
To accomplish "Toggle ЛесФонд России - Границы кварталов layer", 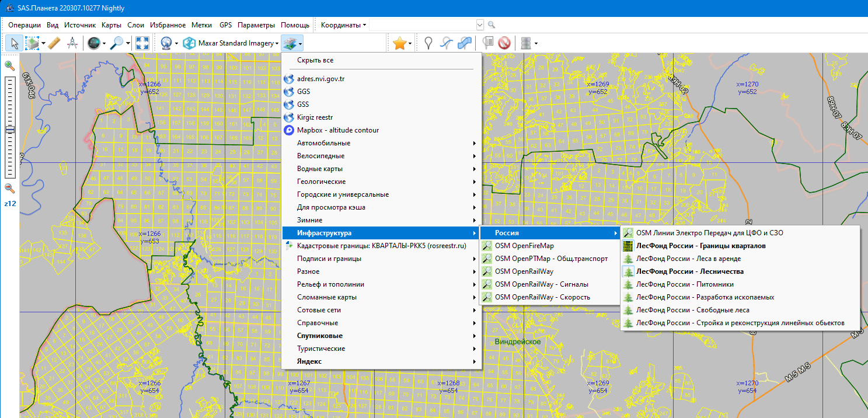I will [x=700, y=246].
